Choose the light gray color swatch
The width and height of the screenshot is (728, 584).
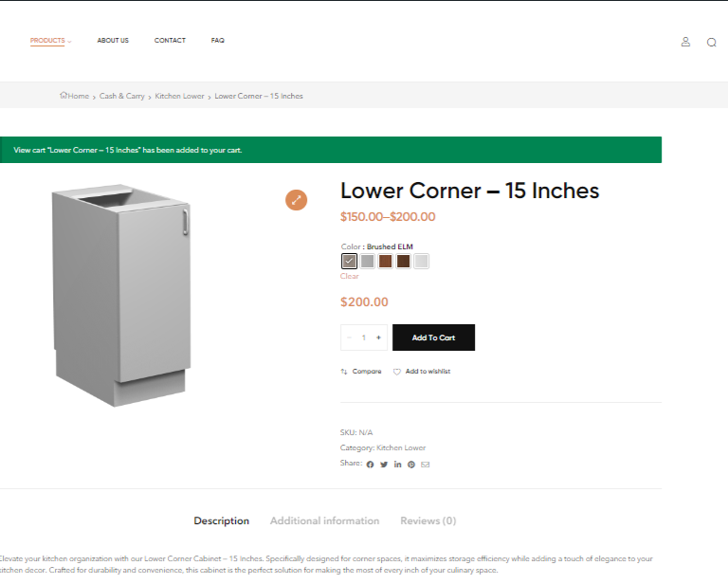(422, 262)
